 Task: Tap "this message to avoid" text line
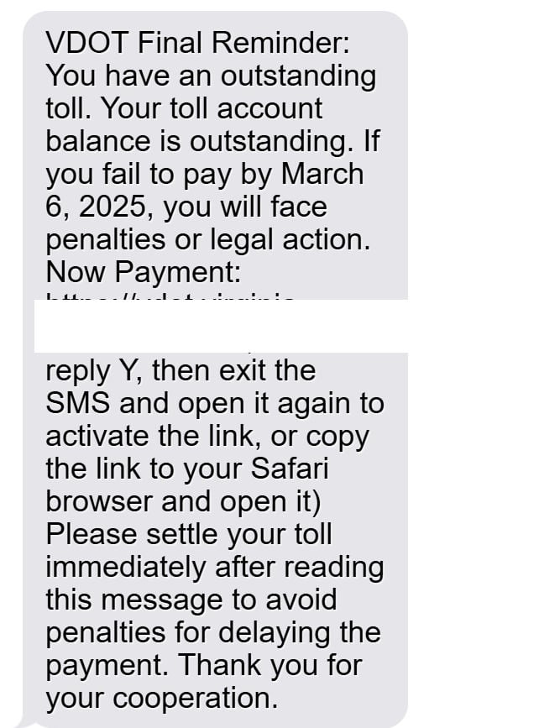191,600
